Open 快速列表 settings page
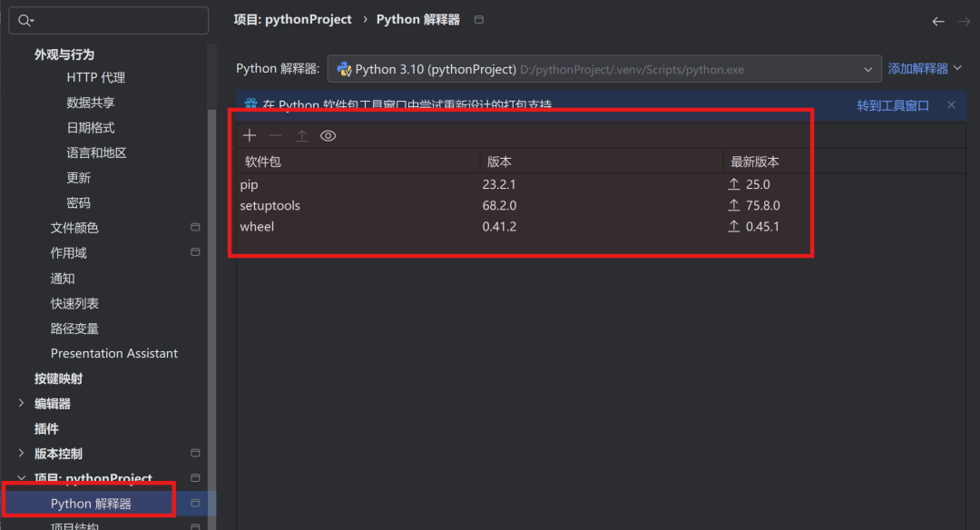 pos(74,303)
